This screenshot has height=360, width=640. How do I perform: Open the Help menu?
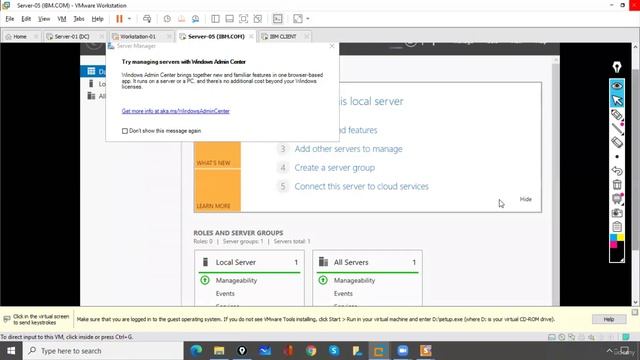tap(97, 19)
